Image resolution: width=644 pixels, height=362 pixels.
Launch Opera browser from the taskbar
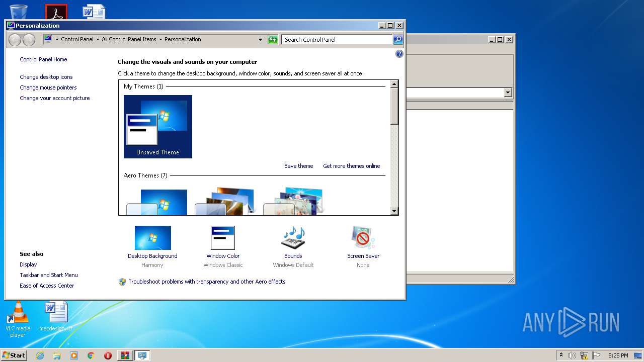(108, 355)
